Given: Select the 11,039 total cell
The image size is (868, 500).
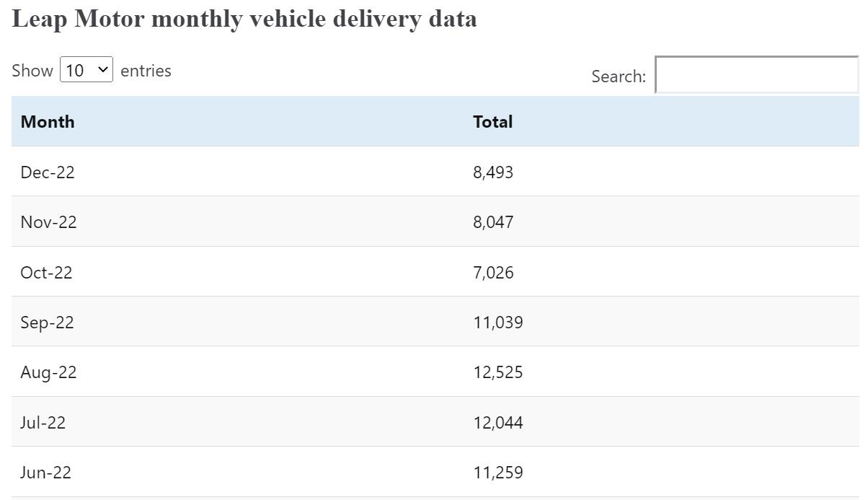Looking at the screenshot, I should [x=498, y=322].
